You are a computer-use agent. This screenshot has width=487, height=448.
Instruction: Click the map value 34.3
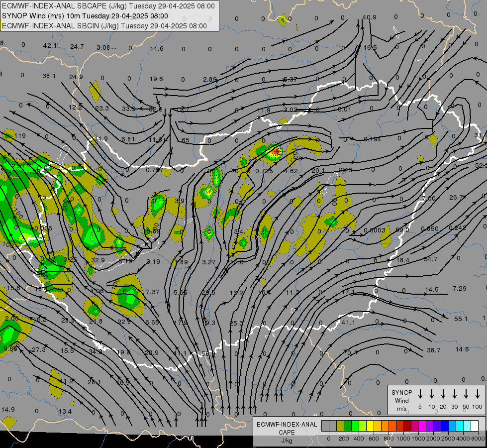pyautogui.click(x=96, y=351)
